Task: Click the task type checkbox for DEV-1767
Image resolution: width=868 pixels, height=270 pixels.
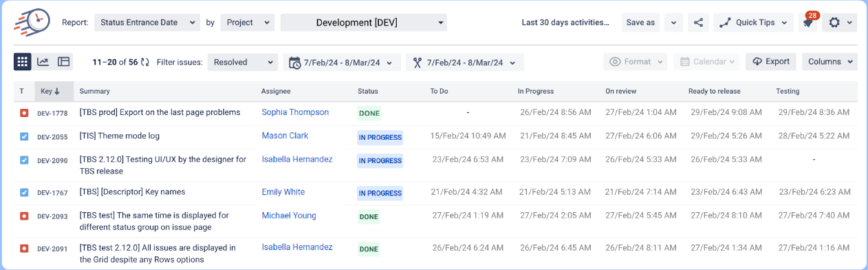Action: (24, 193)
